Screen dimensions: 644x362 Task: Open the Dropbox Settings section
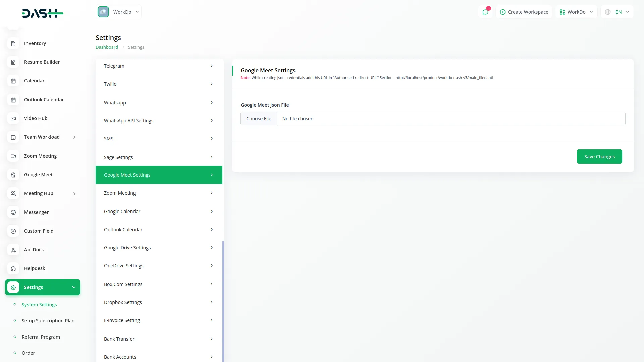tap(159, 302)
